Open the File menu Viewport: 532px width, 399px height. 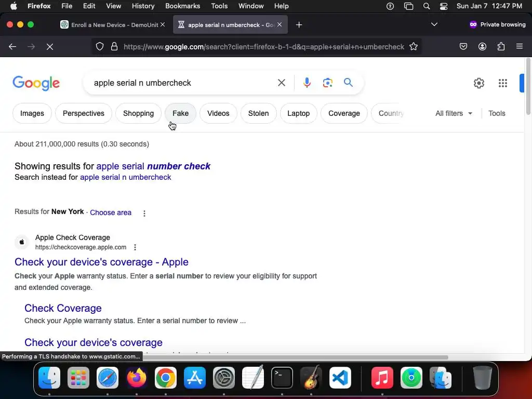pos(66,6)
